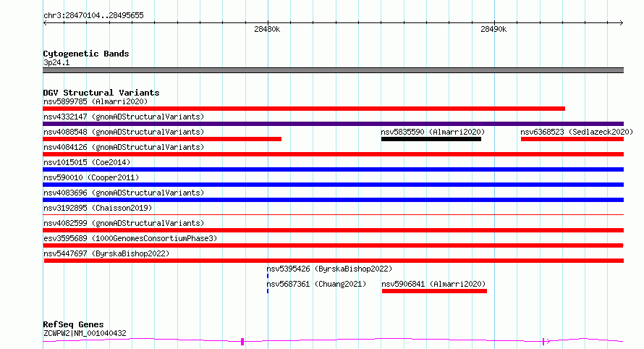Open label nsv6368523 (Sedlazeck2020)

(577, 132)
